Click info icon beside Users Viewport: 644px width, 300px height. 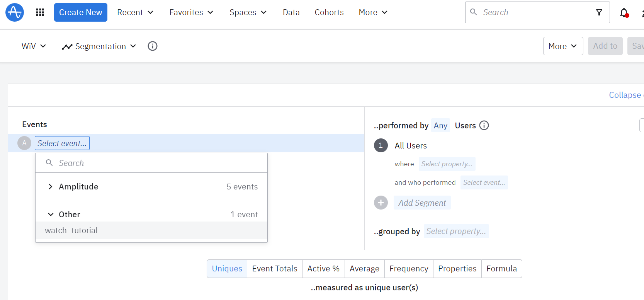484,126
